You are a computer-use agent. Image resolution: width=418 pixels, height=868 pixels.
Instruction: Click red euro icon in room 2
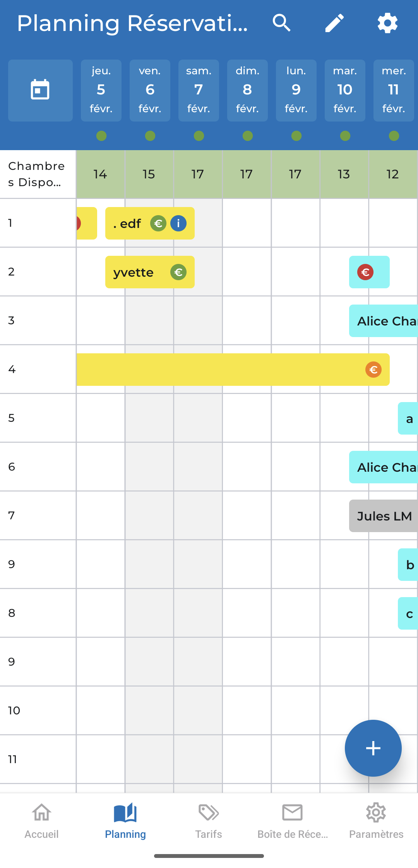365,272
